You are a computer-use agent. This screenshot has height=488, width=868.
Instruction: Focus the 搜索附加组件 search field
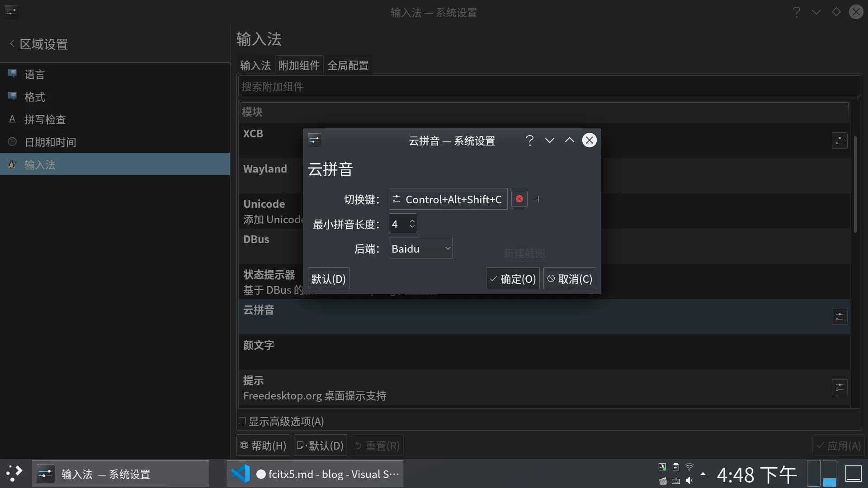549,86
